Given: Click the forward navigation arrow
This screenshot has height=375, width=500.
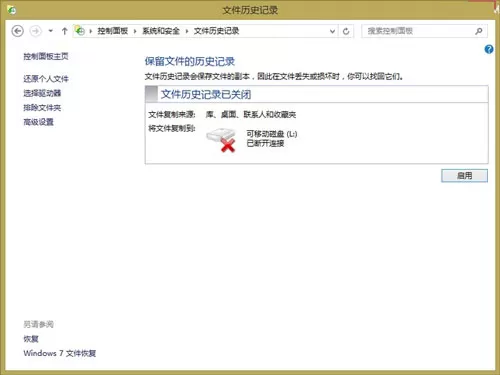Looking at the screenshot, I should [36, 31].
